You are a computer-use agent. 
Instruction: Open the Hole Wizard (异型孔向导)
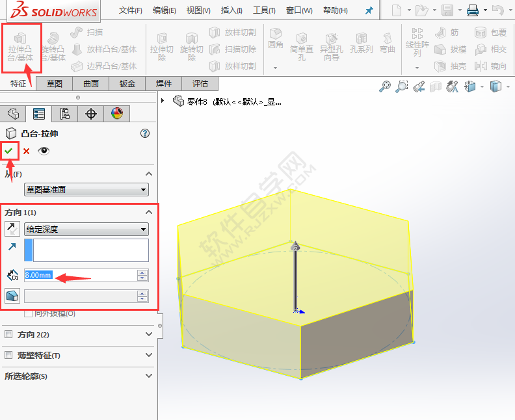(332, 47)
